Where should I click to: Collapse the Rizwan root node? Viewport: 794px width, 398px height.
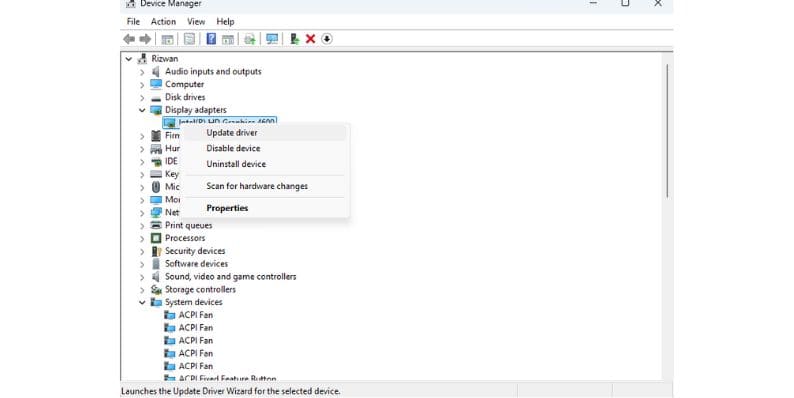point(129,59)
